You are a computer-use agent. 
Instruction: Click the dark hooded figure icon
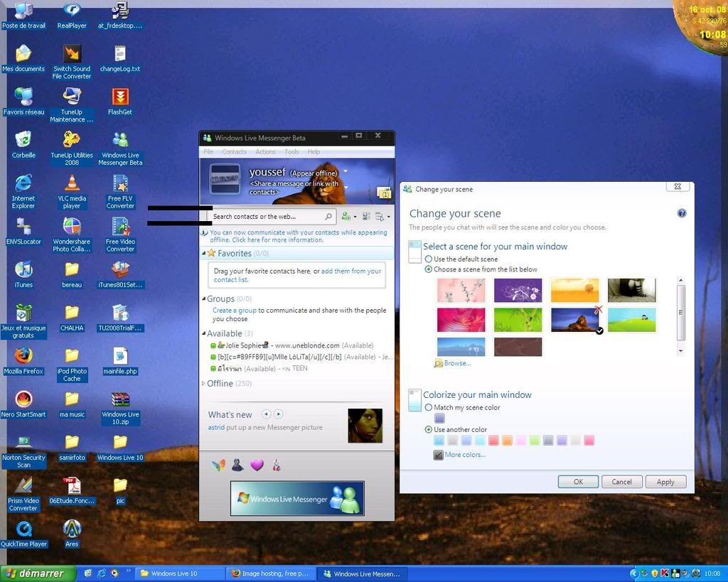point(237,465)
